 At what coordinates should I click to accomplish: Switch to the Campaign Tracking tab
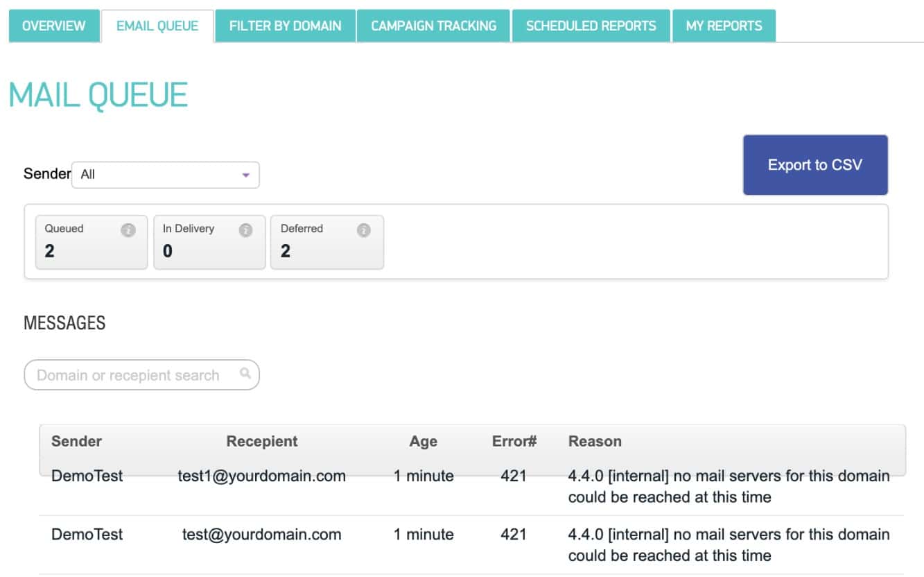coord(433,25)
